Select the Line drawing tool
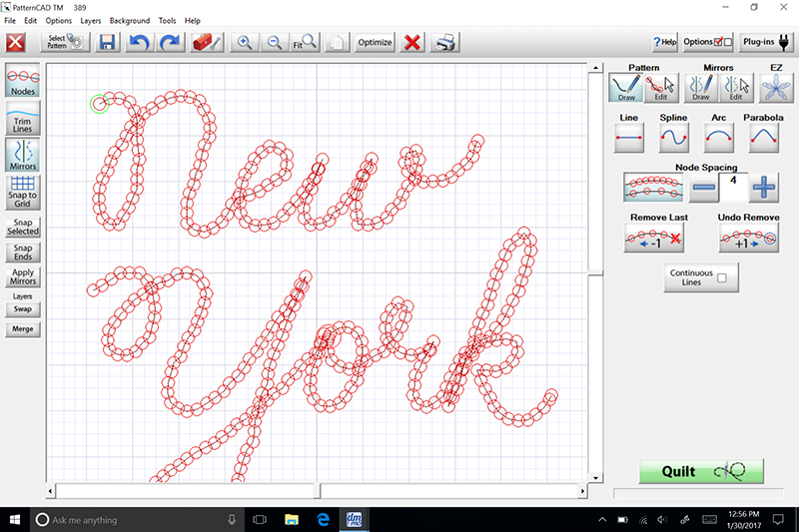The image size is (799, 532). click(628, 139)
